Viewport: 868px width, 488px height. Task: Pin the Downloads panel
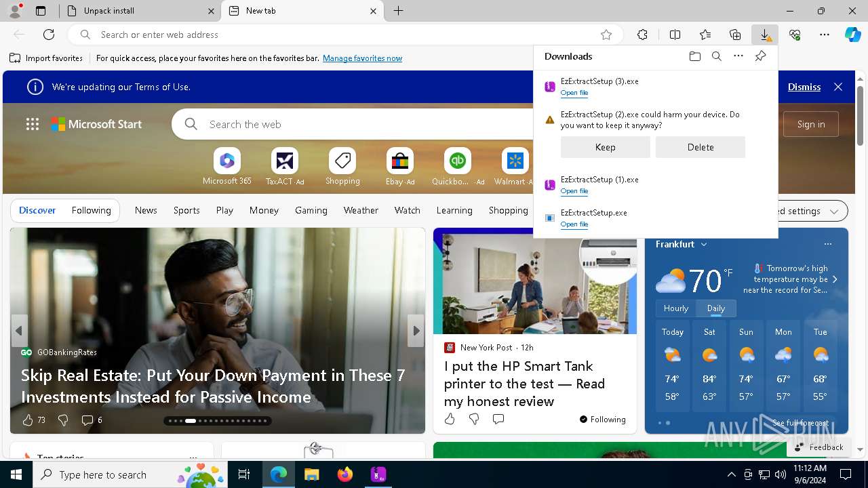(x=760, y=56)
